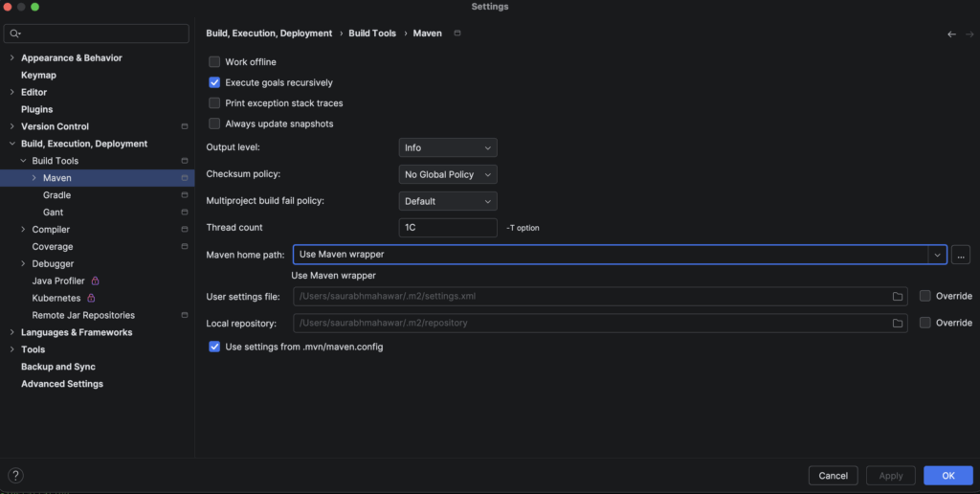Click the folder icon for User settings file
Viewport: 980px width, 494px height.
(x=898, y=297)
